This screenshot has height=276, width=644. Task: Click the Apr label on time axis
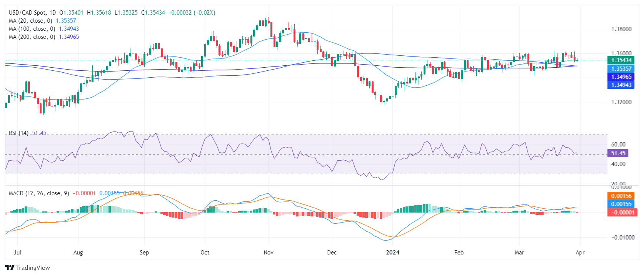[580, 253]
